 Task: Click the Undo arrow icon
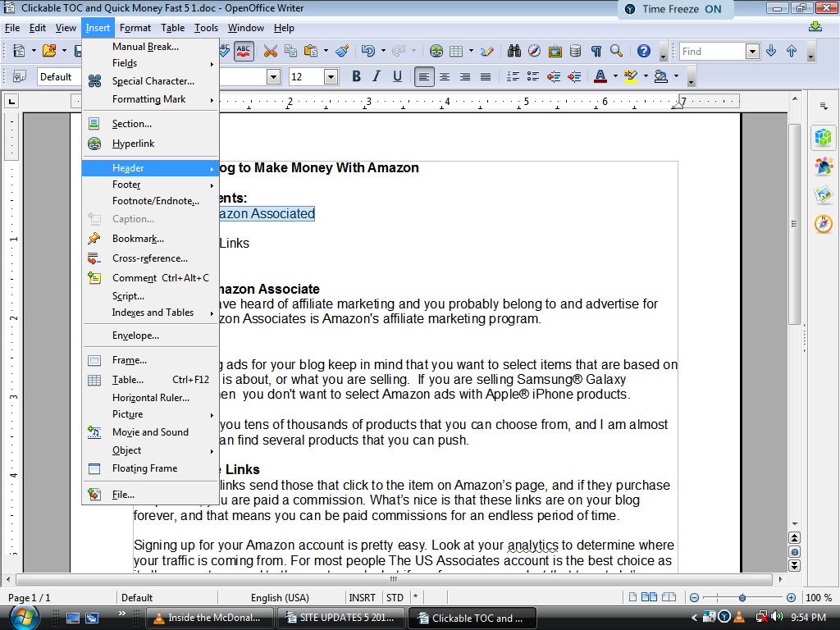(368, 51)
